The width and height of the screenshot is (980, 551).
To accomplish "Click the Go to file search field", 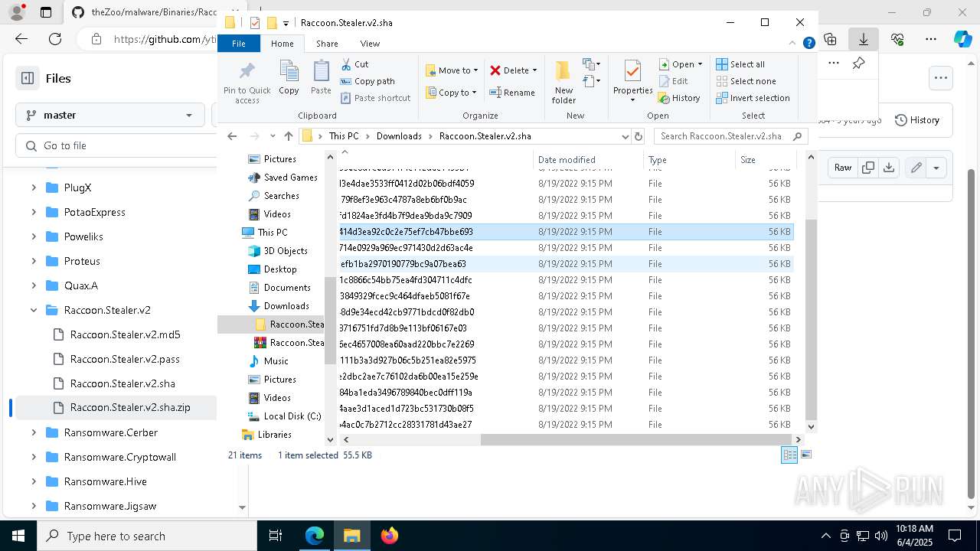I will [x=115, y=145].
